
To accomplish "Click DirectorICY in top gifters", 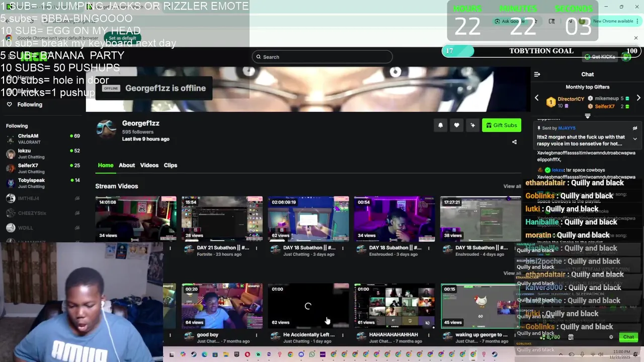I will (571, 99).
